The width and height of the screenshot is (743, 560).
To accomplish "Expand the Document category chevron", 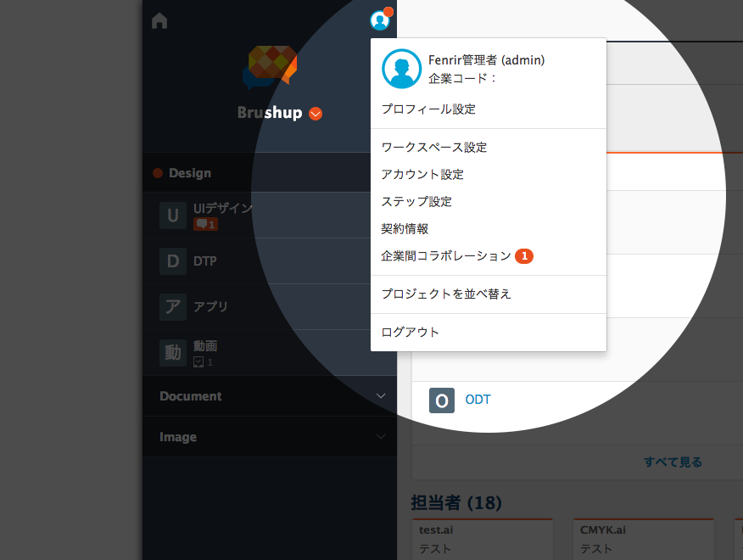I will pyautogui.click(x=381, y=396).
